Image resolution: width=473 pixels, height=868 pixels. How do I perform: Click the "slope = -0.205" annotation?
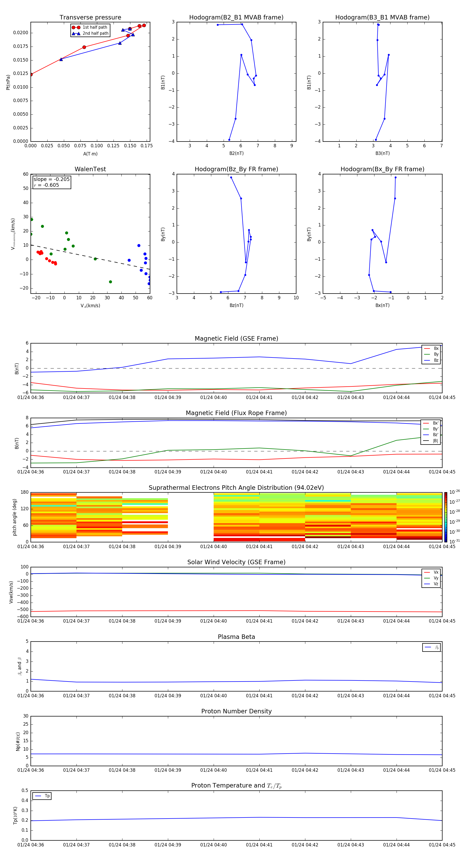tap(52, 179)
